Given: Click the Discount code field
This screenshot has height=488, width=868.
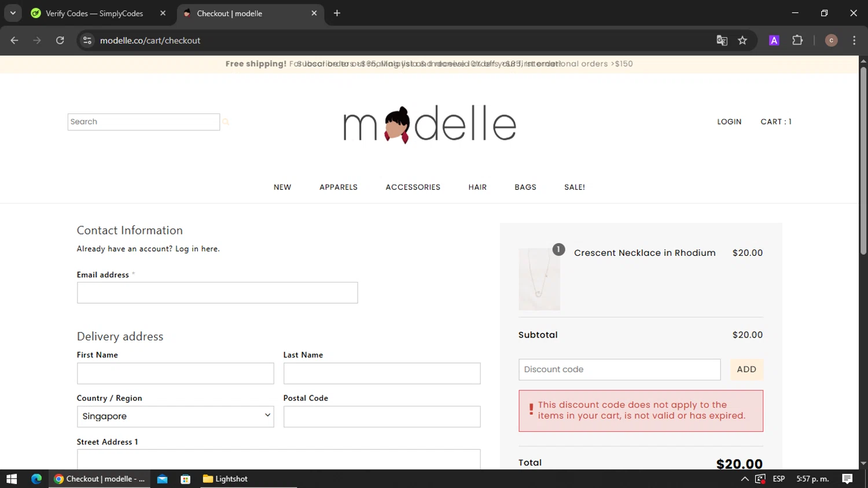Looking at the screenshot, I should (x=620, y=370).
